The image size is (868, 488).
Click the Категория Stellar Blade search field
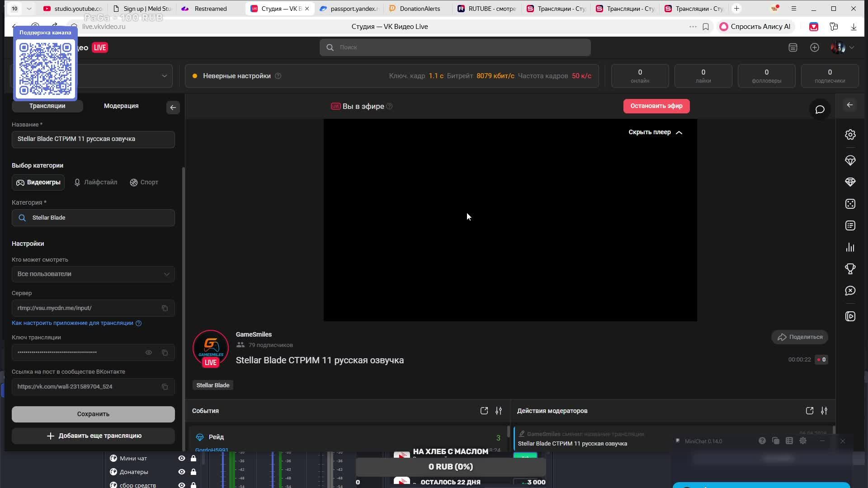93,218
